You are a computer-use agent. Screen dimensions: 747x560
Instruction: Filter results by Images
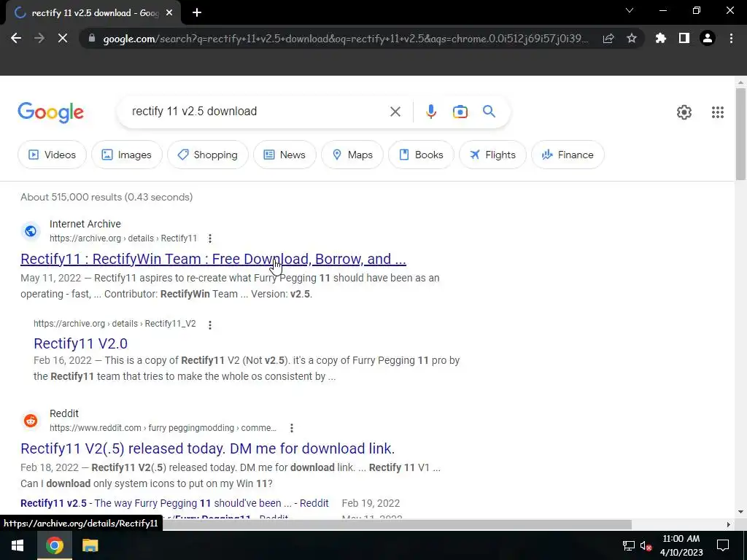127,155
